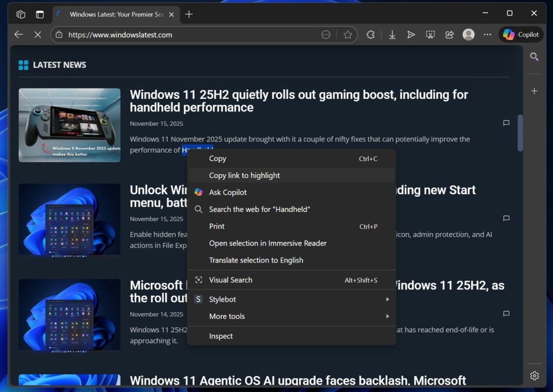The width and height of the screenshot is (553, 392).
Task: Switch to the Windows Latest tab
Action: [114, 14]
